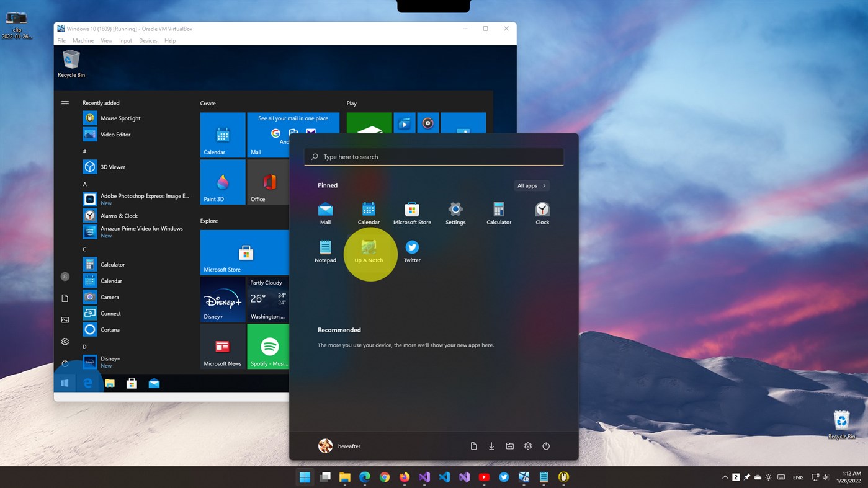Open Cortana from the apps list
Viewport: 868px width, 488px height.
point(110,329)
